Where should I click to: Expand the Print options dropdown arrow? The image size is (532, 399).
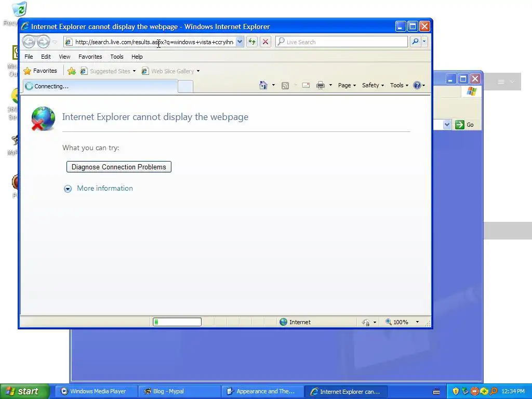pyautogui.click(x=330, y=85)
